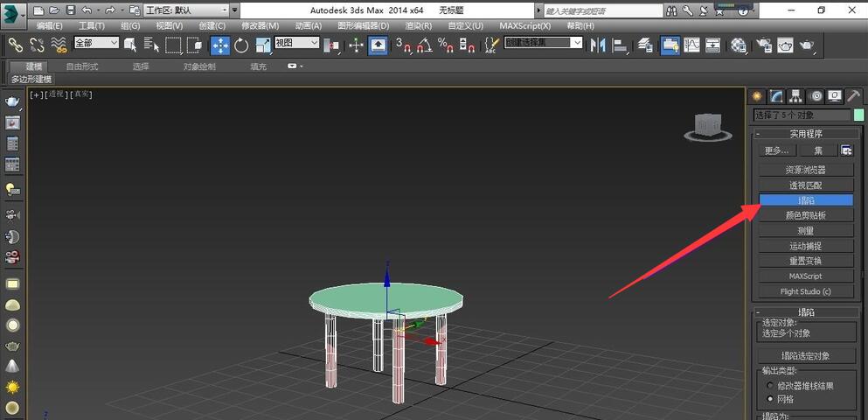Click the green object color swatch
The image size is (868, 420).
[858, 115]
